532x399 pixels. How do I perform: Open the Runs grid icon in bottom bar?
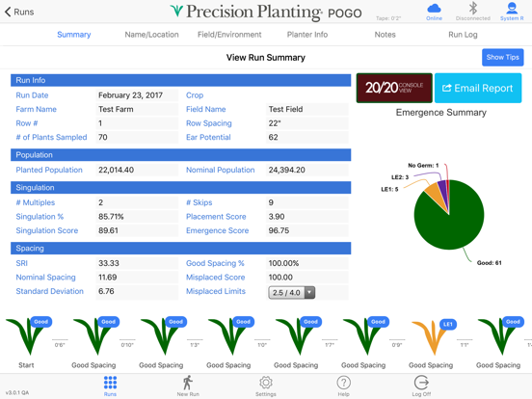click(110, 386)
